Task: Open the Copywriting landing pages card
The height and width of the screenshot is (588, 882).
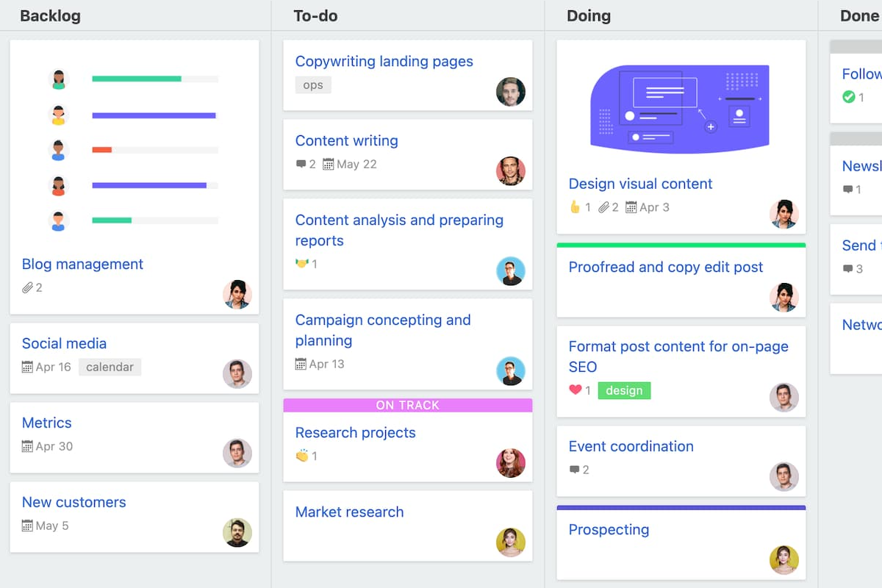Action: tap(384, 62)
